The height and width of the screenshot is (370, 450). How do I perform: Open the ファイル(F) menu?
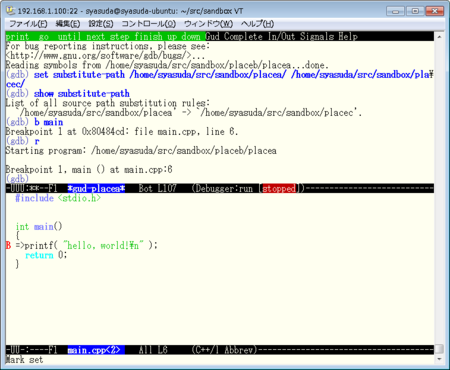28,24
